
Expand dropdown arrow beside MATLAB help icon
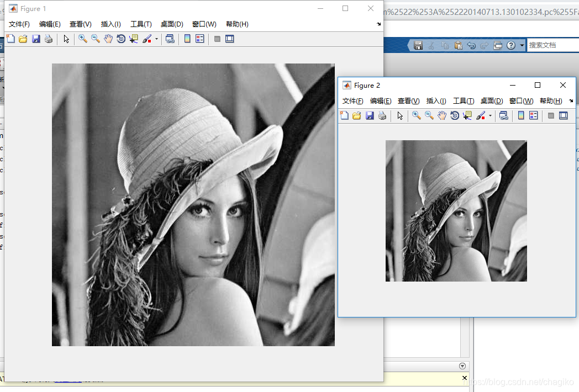coord(522,45)
